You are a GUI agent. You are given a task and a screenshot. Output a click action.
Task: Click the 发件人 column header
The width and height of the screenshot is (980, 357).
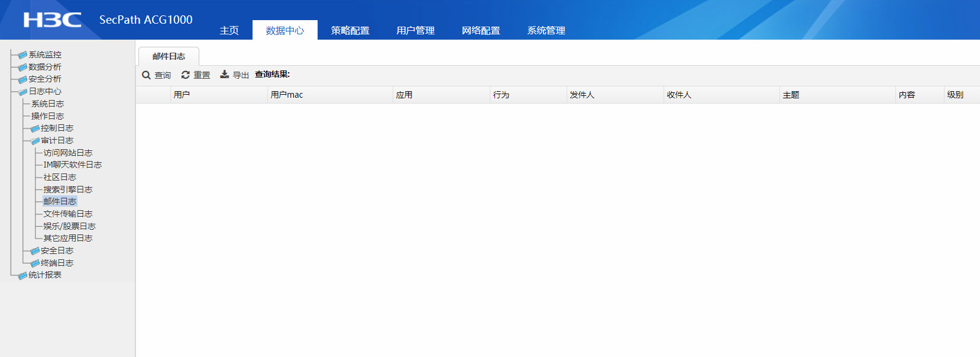point(615,95)
